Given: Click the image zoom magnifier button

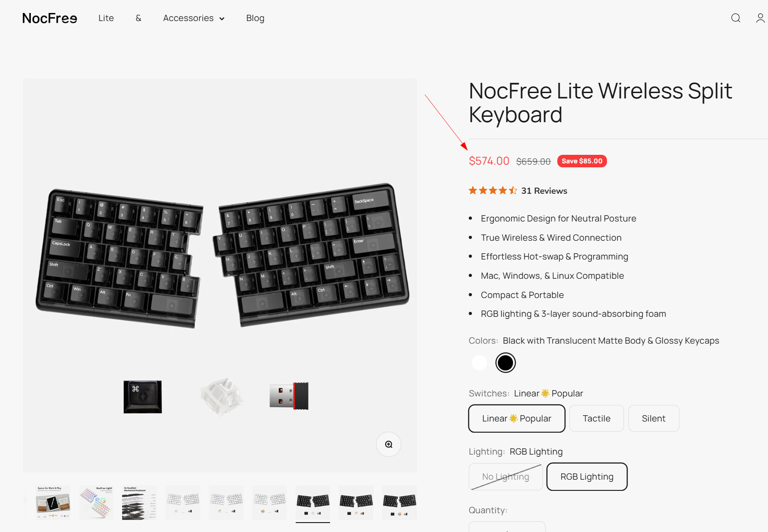Looking at the screenshot, I should pos(388,444).
